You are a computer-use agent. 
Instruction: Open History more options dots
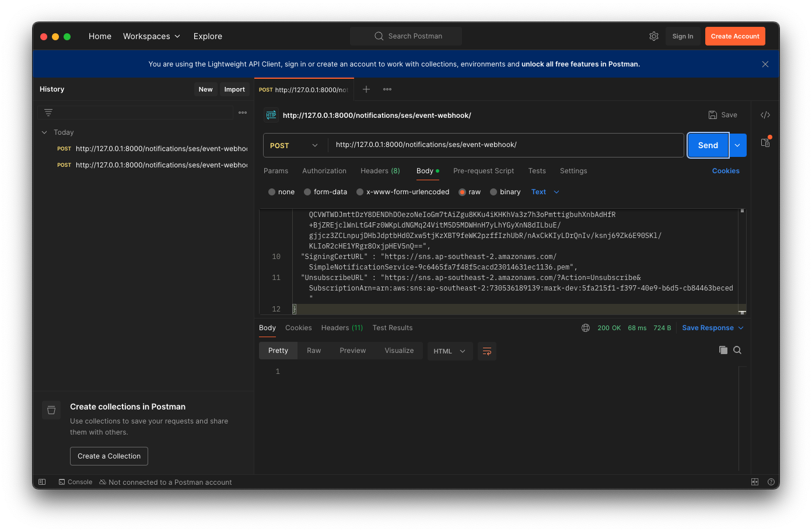click(243, 112)
